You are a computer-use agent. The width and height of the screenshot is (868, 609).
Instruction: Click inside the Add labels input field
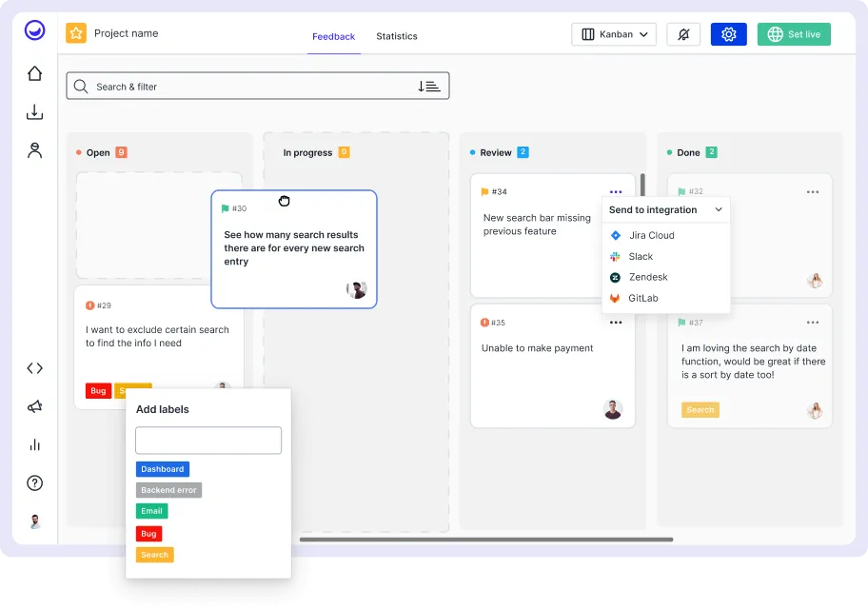point(207,440)
